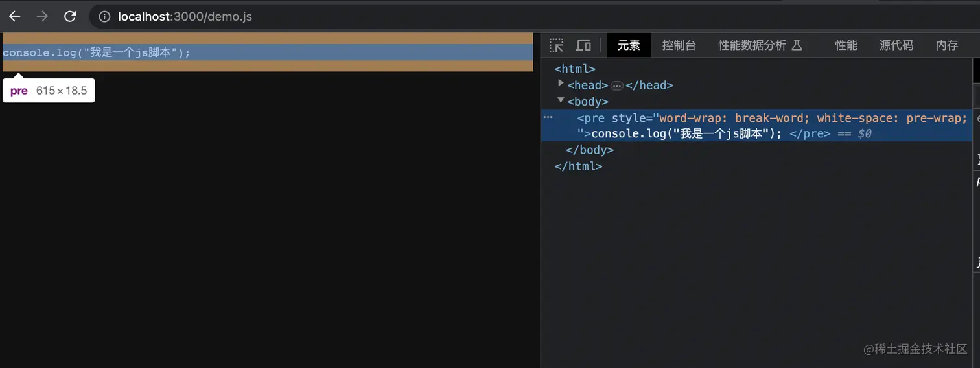This screenshot has width=980, height=368.
Task: Select the pre element style attribute line
Action: [772, 118]
